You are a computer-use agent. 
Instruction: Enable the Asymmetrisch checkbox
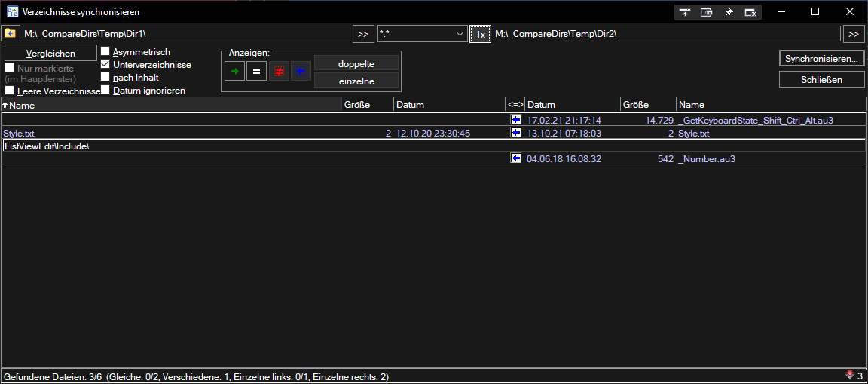click(105, 52)
